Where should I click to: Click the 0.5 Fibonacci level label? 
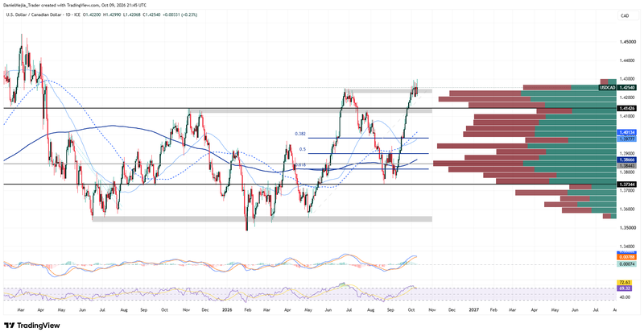point(303,149)
